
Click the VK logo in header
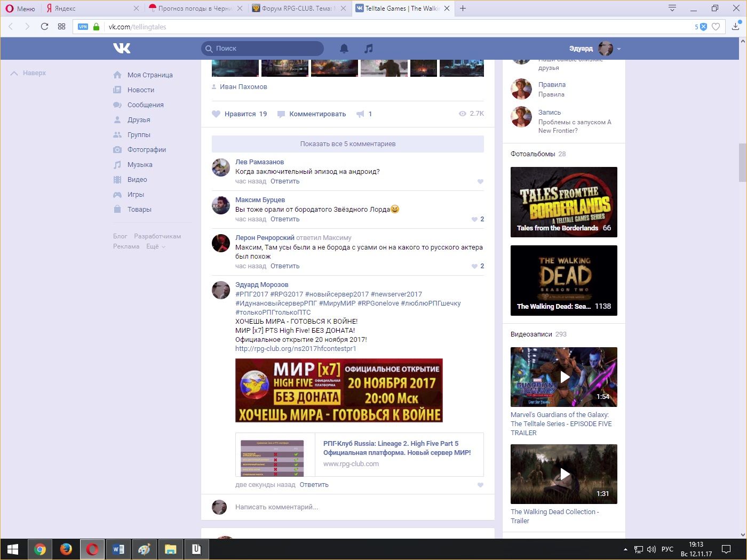pyautogui.click(x=122, y=49)
